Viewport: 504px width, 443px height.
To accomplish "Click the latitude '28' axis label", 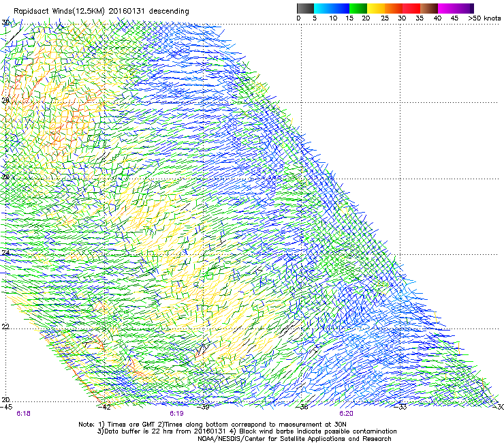I will tap(5, 100).
